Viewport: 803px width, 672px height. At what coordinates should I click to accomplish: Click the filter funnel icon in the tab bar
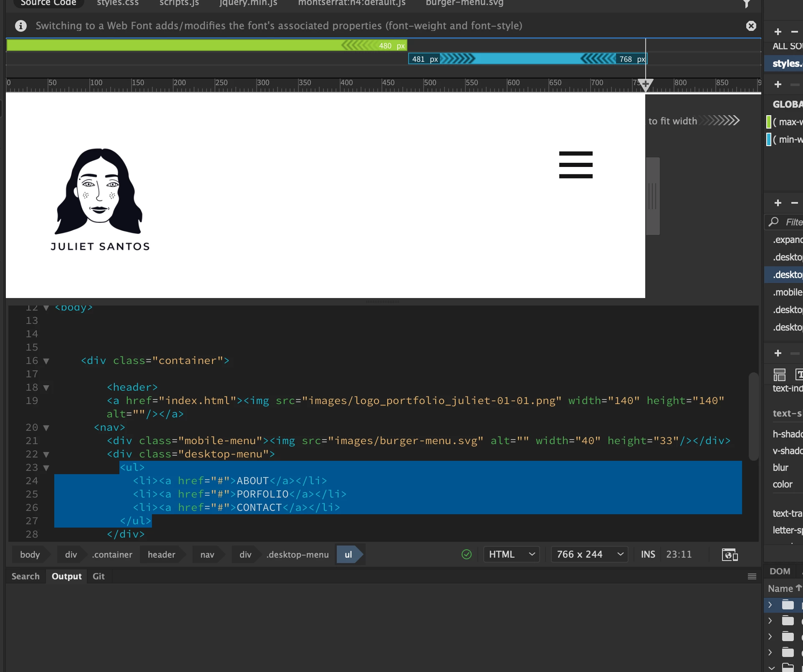tap(747, 4)
